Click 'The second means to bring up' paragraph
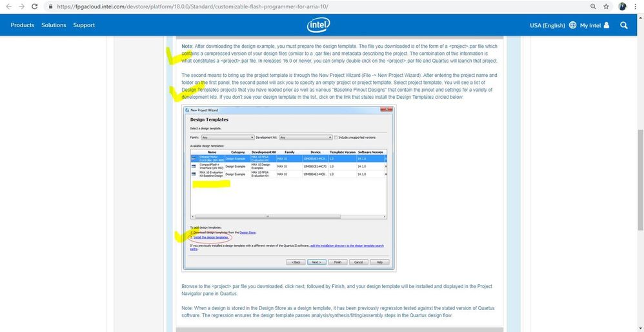The image size is (644, 332). click(339, 87)
